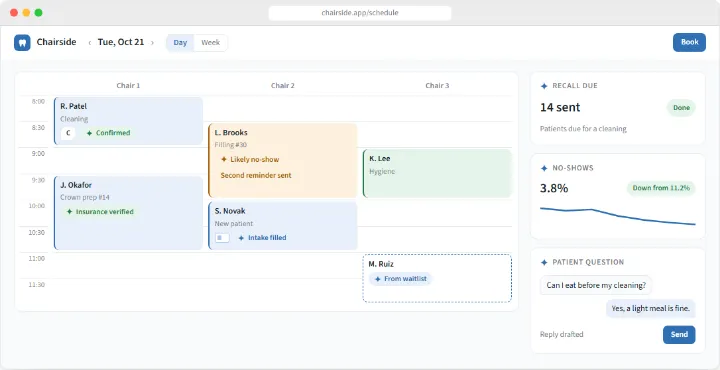The image size is (720, 370).
Task: Click the Crown prep #14 description
Action: click(85, 198)
